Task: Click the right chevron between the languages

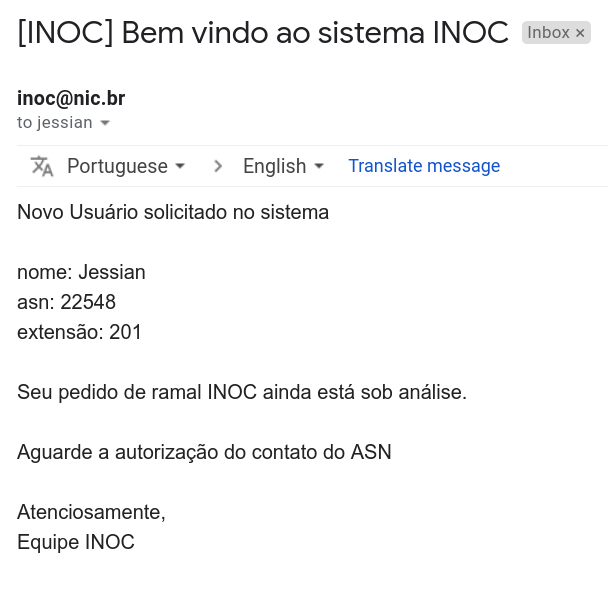Action: click(x=218, y=166)
